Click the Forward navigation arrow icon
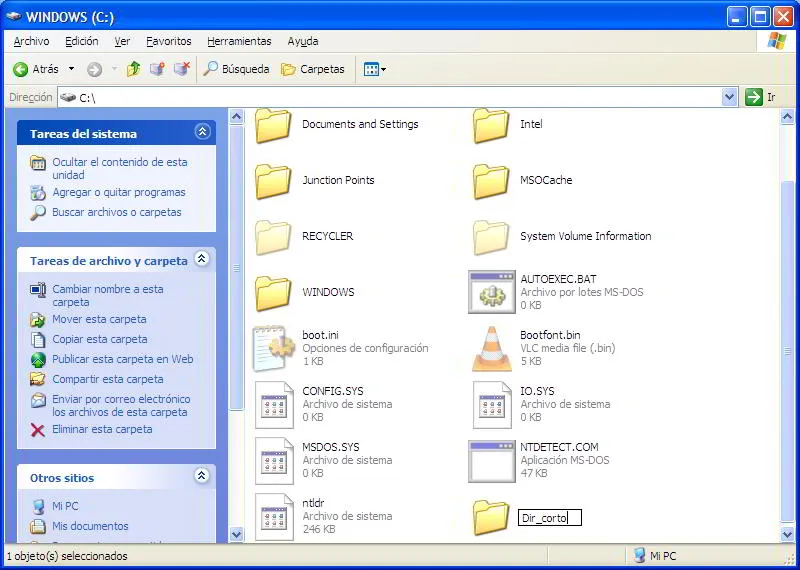 [x=94, y=69]
